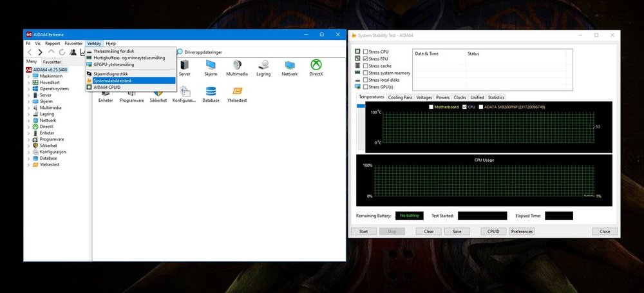Check the ADATA SX8200PNP graph checkbox
The image size is (644, 293).
pyautogui.click(x=481, y=107)
